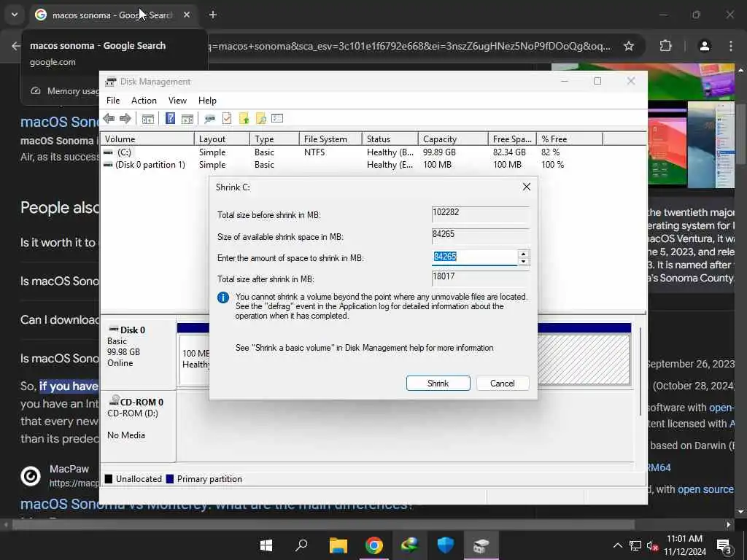Increase shrink amount with up spinner

(x=524, y=254)
